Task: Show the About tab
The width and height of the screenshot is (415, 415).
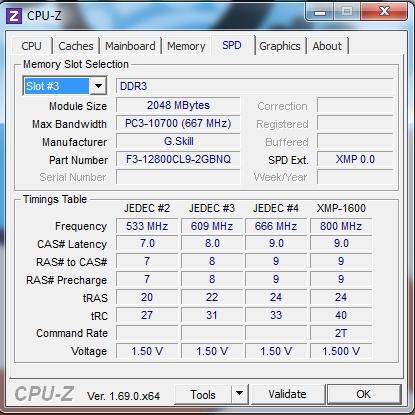Action: 327,46
